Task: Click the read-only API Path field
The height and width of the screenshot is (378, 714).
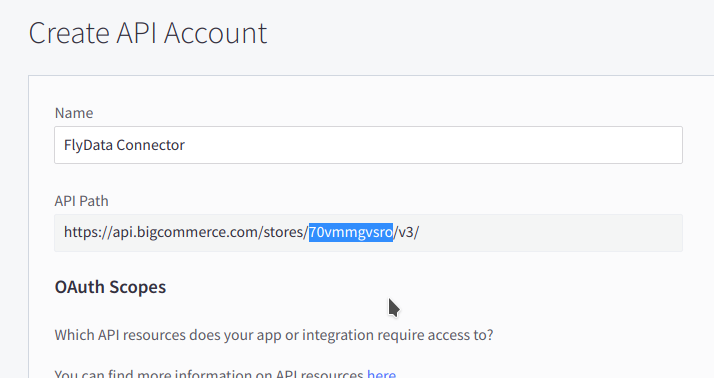Action: click(368, 233)
